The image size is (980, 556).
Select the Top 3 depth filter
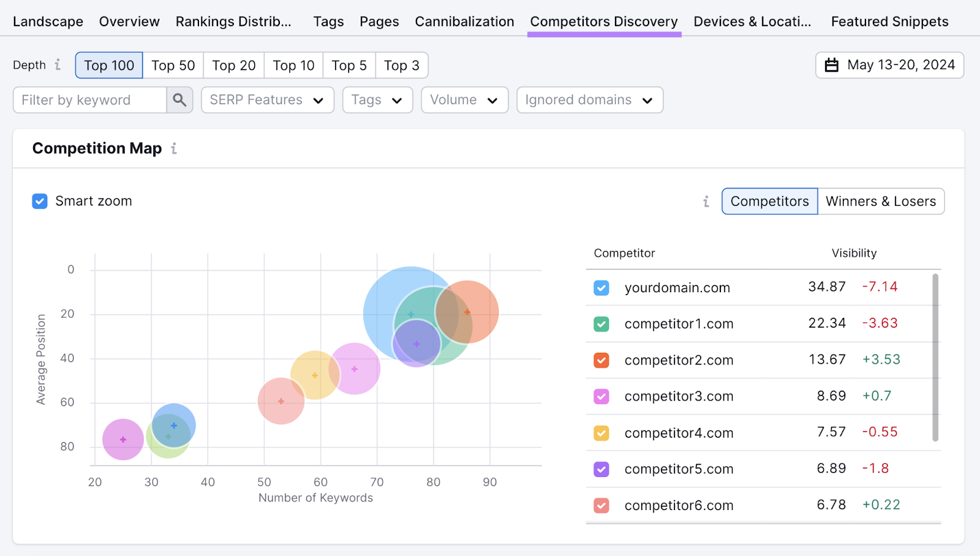click(401, 65)
